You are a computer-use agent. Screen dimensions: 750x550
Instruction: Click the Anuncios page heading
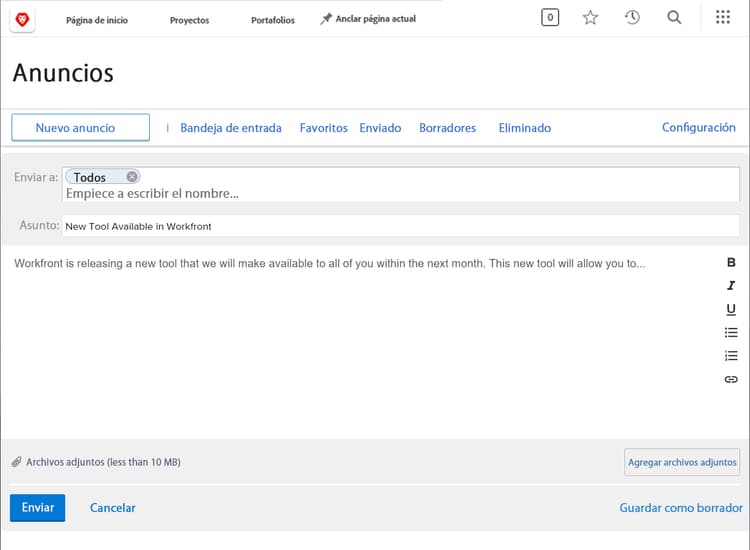[63, 73]
